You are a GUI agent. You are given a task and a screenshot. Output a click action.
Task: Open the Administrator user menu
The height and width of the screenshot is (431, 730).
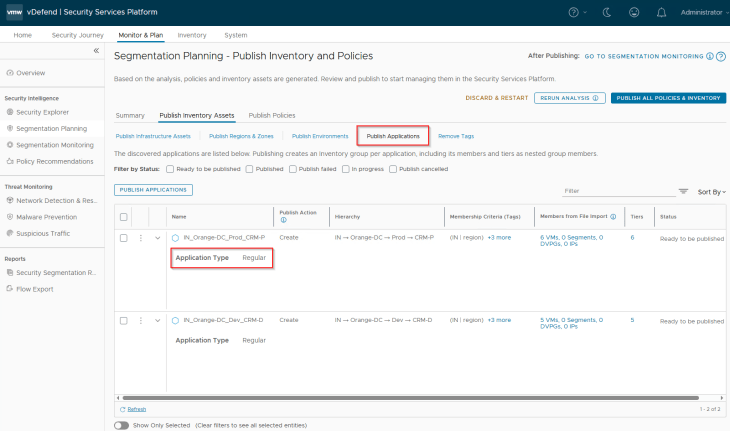tap(699, 13)
